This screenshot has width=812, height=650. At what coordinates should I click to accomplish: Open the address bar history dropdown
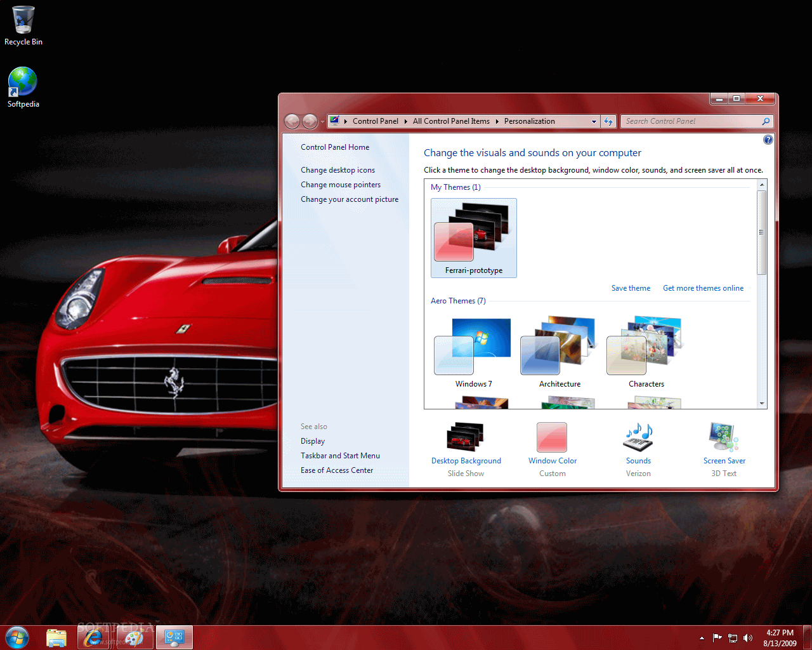tap(594, 121)
